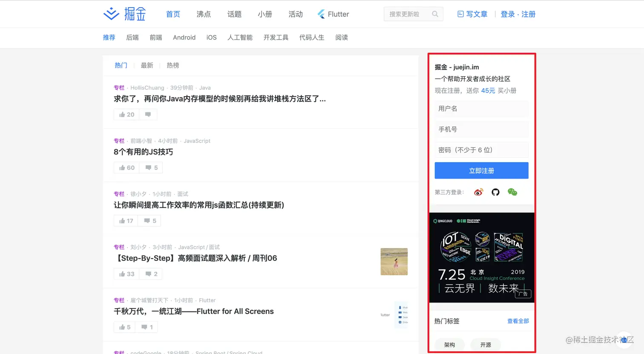Open the 小册 nav item
The width and height of the screenshot is (644, 354).
tap(265, 14)
